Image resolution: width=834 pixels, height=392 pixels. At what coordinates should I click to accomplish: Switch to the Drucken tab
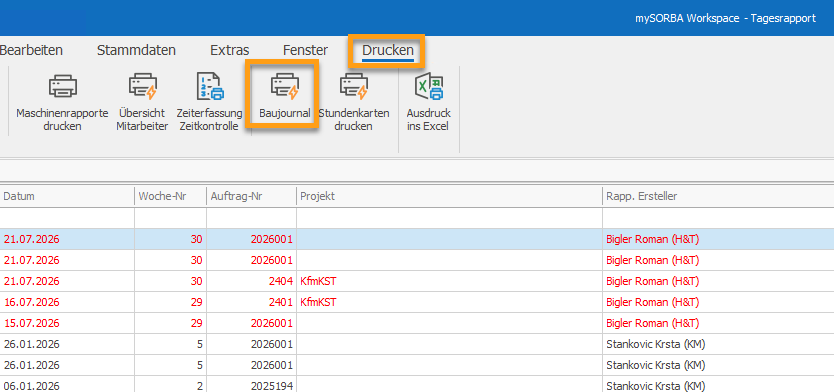pos(388,51)
